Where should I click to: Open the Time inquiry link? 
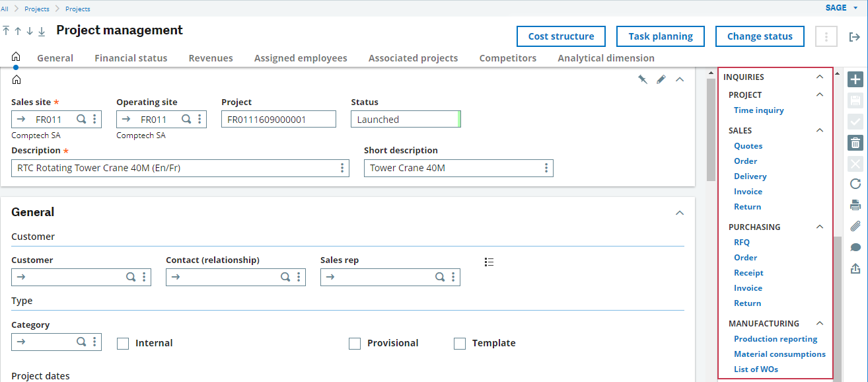[x=759, y=110]
